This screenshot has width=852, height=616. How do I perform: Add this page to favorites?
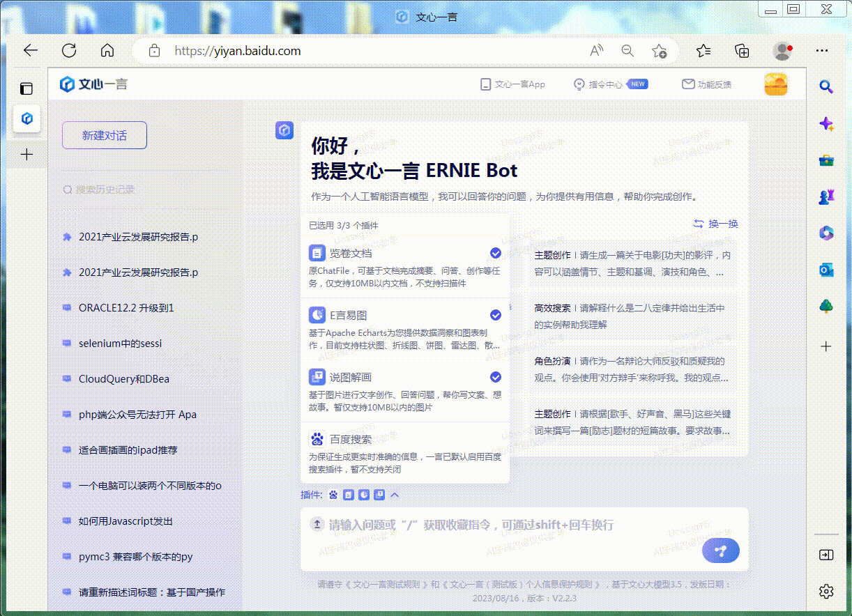[659, 51]
